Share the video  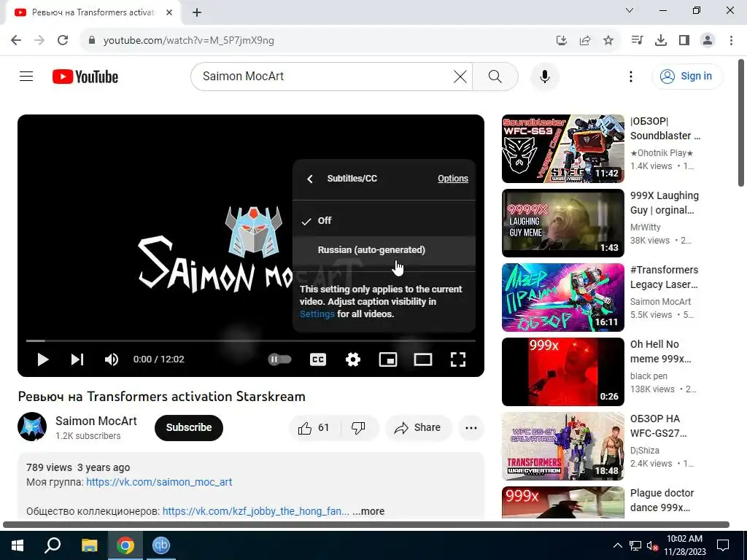(417, 427)
